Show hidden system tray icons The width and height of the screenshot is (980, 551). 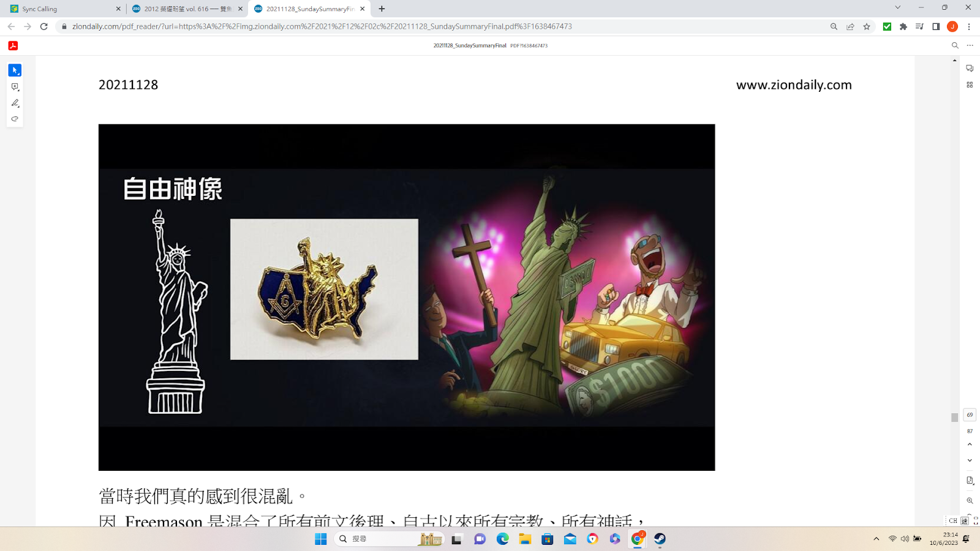pos(876,539)
